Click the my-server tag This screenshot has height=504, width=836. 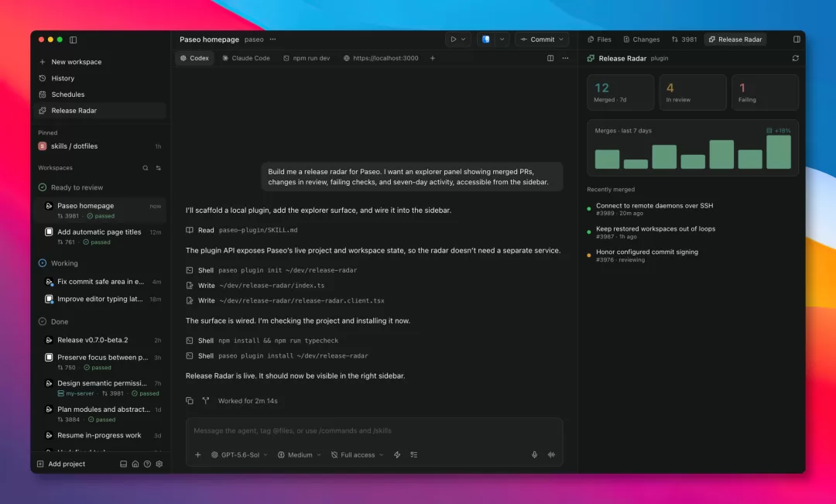pos(76,393)
